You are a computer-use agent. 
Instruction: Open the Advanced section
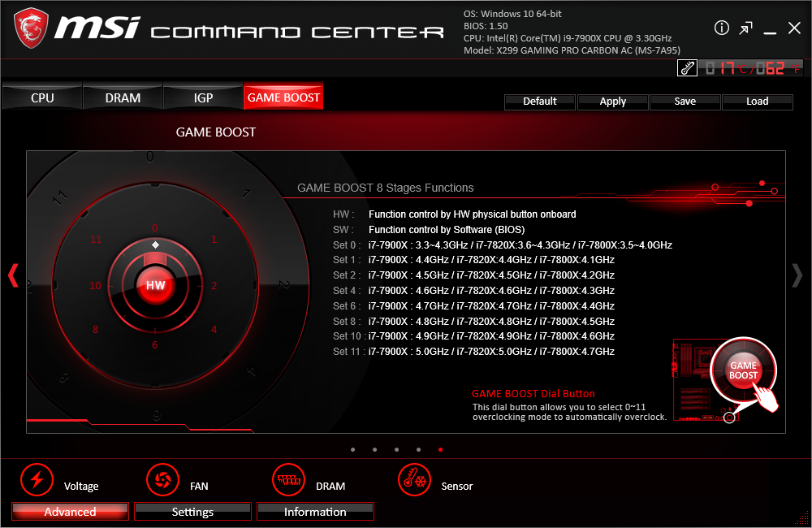coord(70,512)
